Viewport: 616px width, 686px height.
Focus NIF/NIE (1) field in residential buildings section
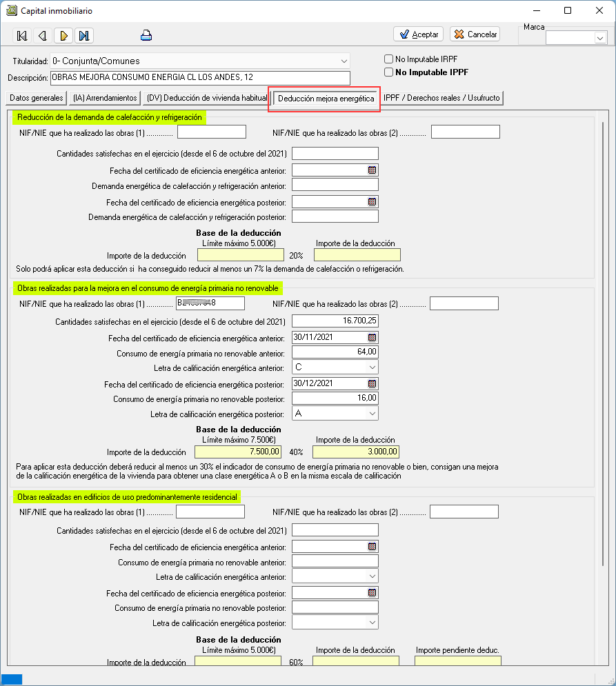(x=210, y=512)
